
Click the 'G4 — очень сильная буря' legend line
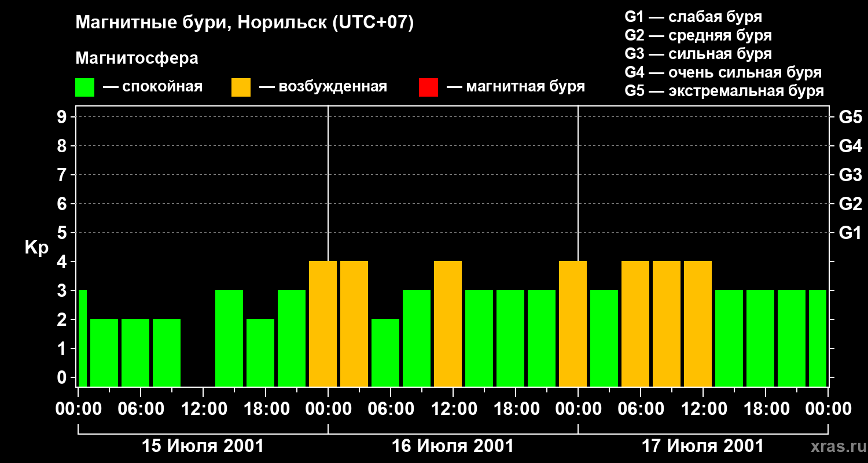pyautogui.click(x=723, y=72)
